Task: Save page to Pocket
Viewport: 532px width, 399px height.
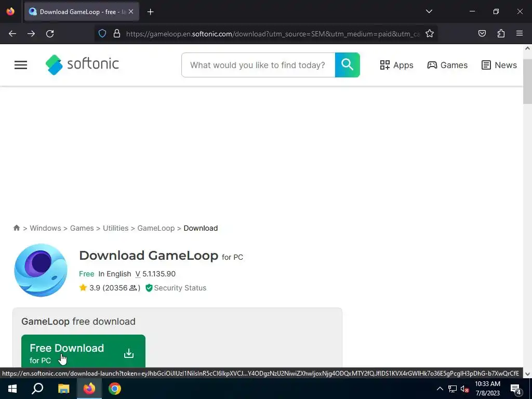Action: 482,33
